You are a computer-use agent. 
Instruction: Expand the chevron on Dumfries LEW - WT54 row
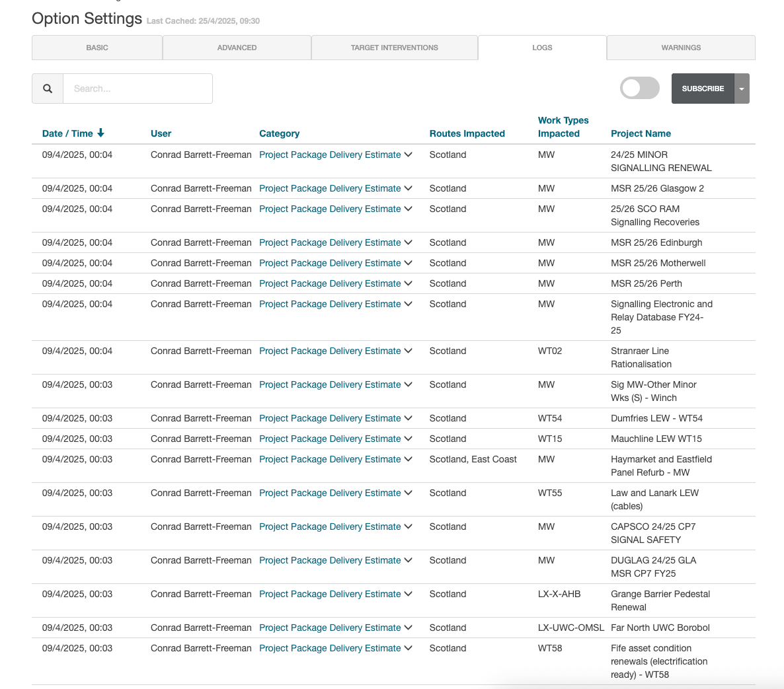pyautogui.click(x=409, y=418)
